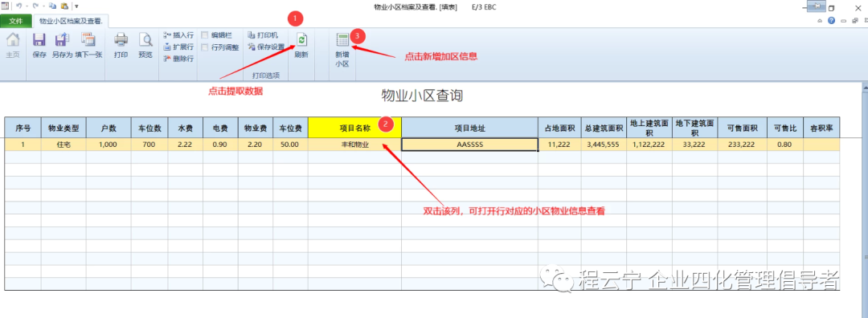868x318 pixels.
Task: Click Insert Row (插入行)
Action: click(x=178, y=35)
